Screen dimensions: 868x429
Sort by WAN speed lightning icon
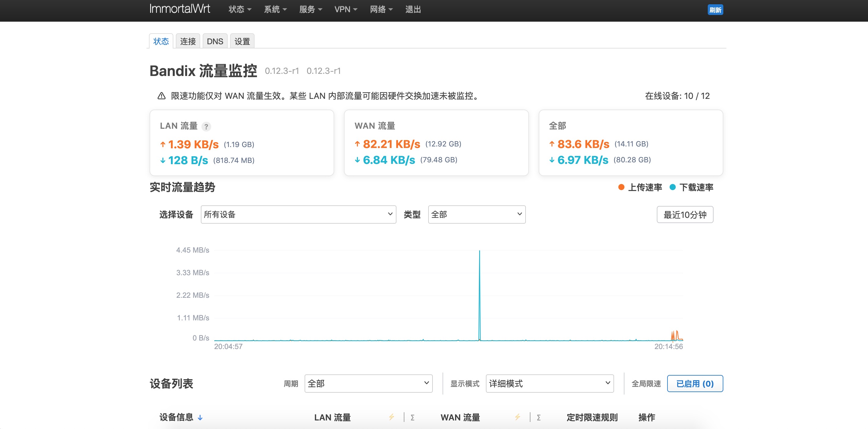tap(518, 417)
